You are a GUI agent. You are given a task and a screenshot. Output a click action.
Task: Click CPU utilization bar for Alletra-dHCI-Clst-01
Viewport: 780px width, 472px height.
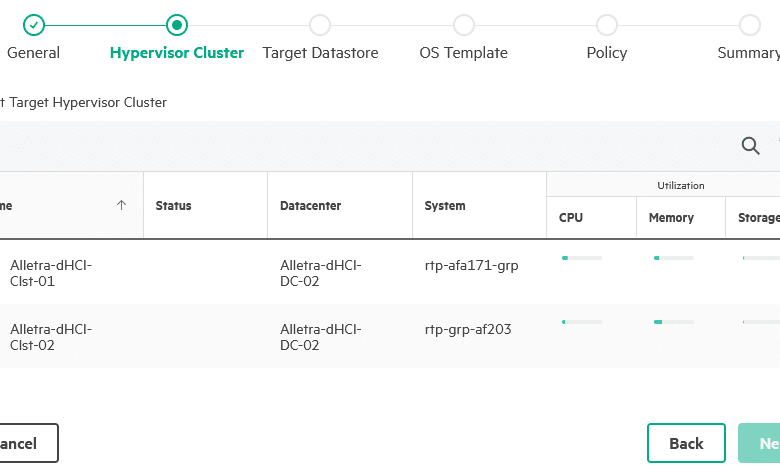coord(582,258)
